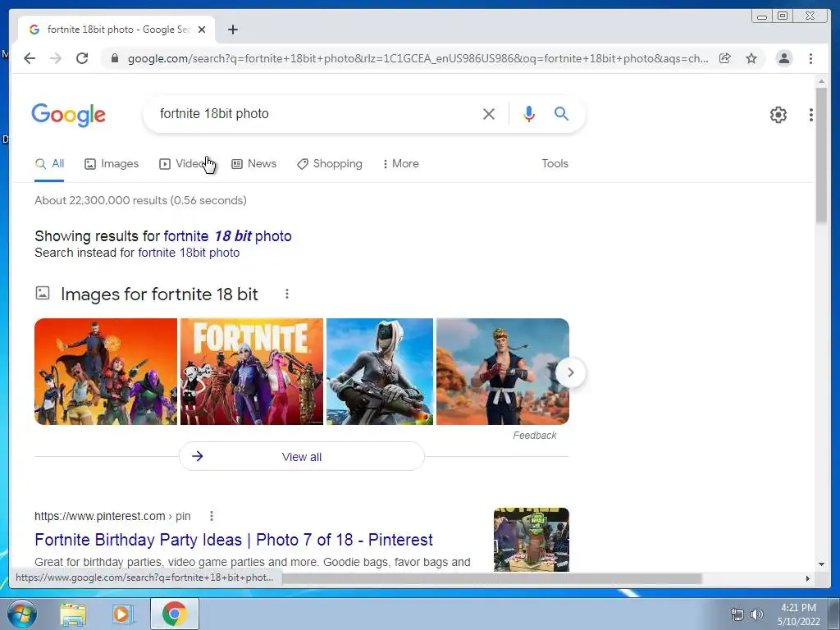Image resolution: width=840 pixels, height=630 pixels.
Task: Open Fortnite Birthday Party Ideas Pinterest result
Action: point(234,540)
